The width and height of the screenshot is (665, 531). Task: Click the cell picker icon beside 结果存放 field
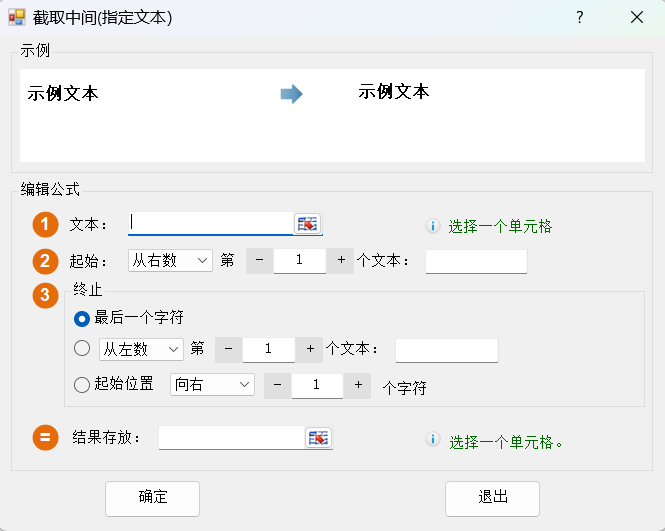tap(318, 438)
